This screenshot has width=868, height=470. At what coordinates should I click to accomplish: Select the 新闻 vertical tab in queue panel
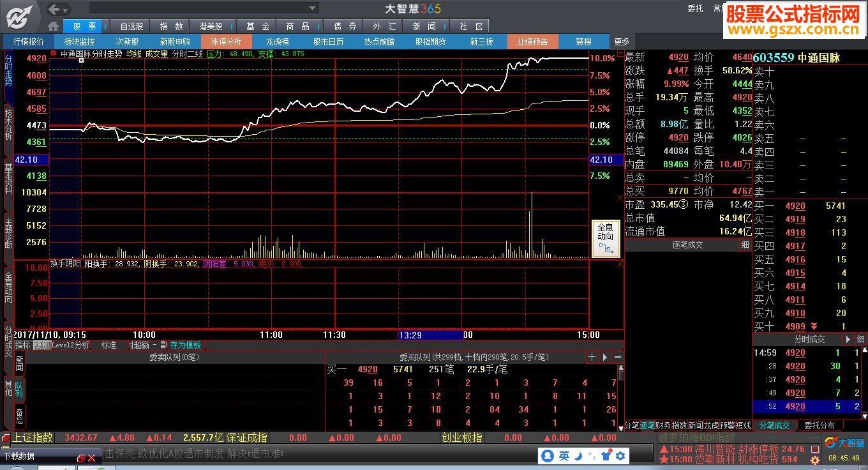tap(20, 365)
